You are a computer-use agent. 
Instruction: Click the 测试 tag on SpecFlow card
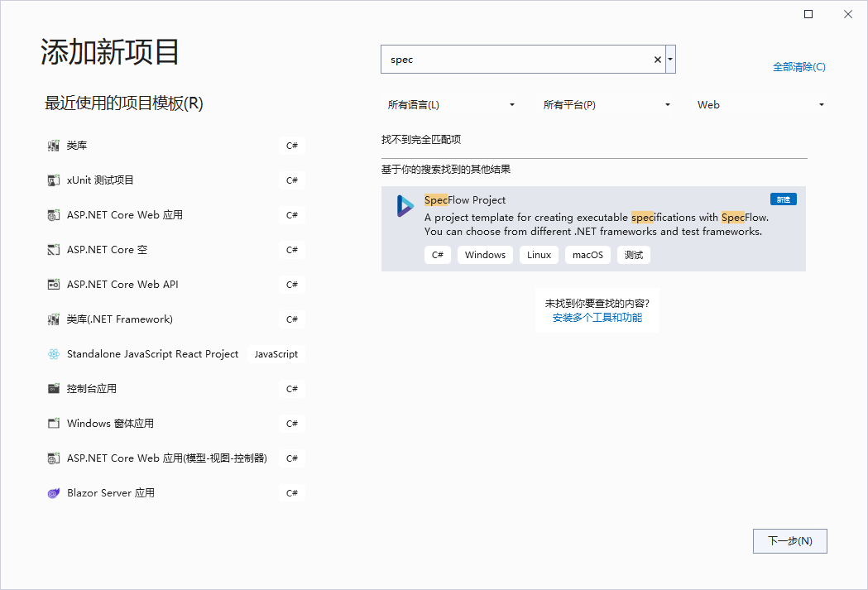[633, 255]
